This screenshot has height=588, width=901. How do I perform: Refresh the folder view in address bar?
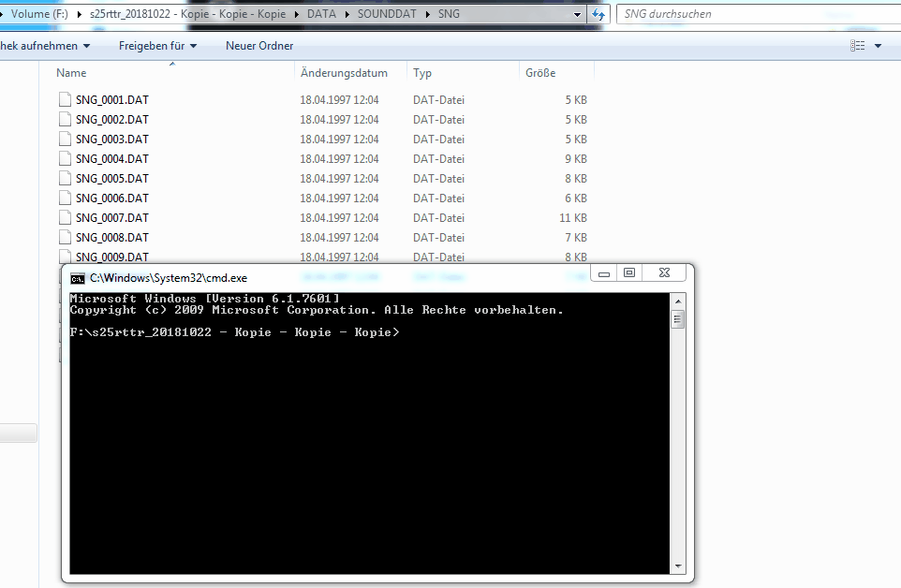pyautogui.click(x=598, y=14)
